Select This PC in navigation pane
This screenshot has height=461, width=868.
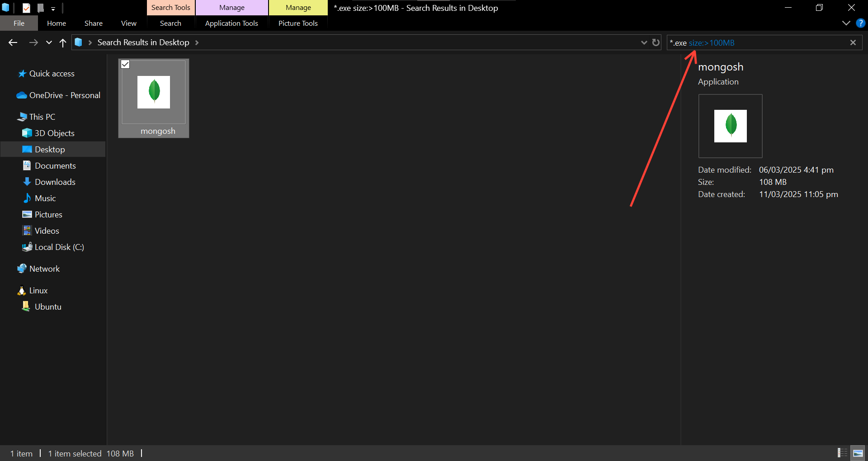[x=42, y=117]
